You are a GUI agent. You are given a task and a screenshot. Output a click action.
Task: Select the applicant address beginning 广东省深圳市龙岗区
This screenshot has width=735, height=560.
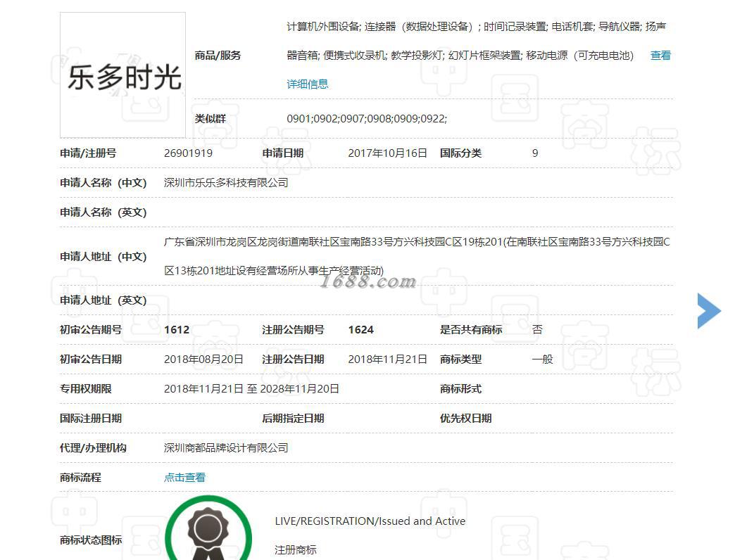click(417, 256)
